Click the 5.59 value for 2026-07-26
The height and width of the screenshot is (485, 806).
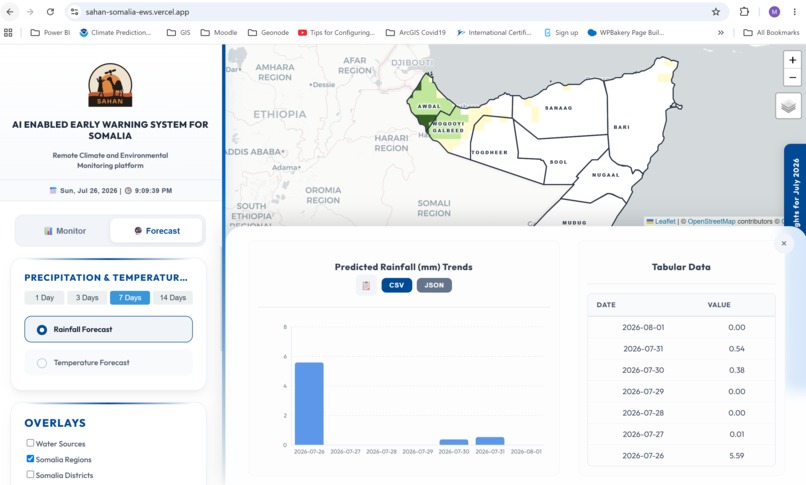coord(737,456)
